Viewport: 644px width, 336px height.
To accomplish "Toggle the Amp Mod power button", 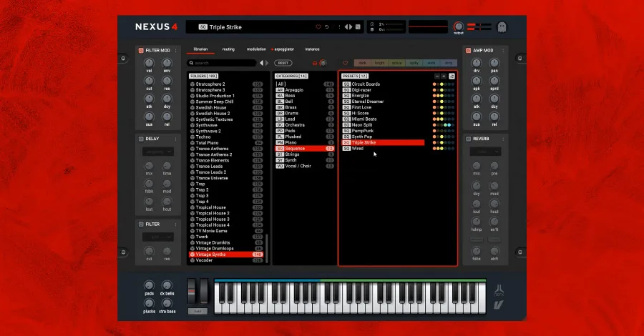I will tap(468, 51).
